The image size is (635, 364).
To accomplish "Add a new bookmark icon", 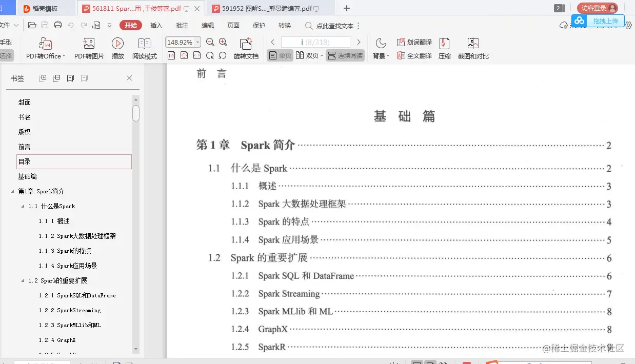I will pos(70,78).
